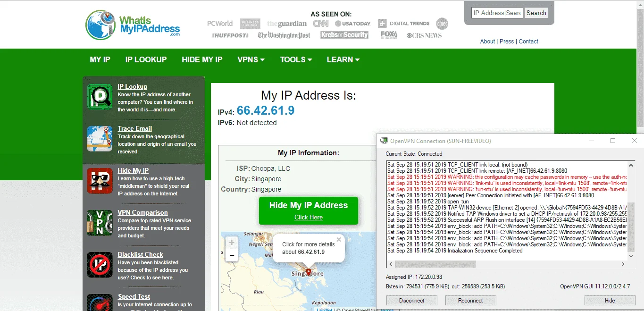Open the Trace Email map icon
The height and width of the screenshot is (311, 644).
pyautogui.click(x=100, y=139)
